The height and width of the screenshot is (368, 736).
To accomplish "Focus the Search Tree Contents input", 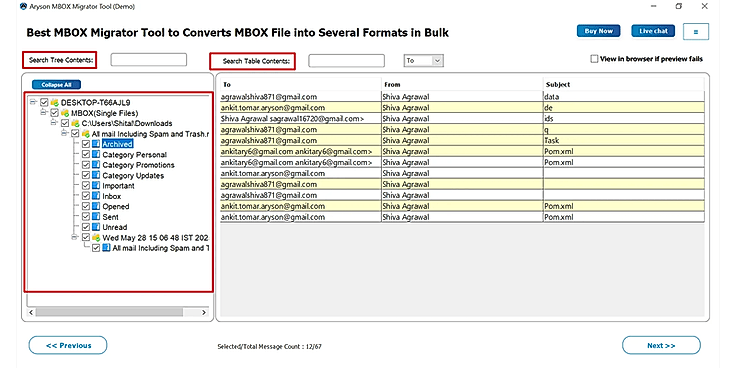I will click(149, 60).
